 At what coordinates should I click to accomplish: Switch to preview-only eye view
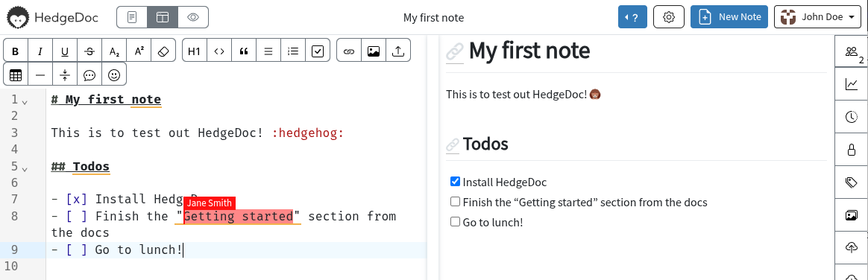(x=192, y=17)
